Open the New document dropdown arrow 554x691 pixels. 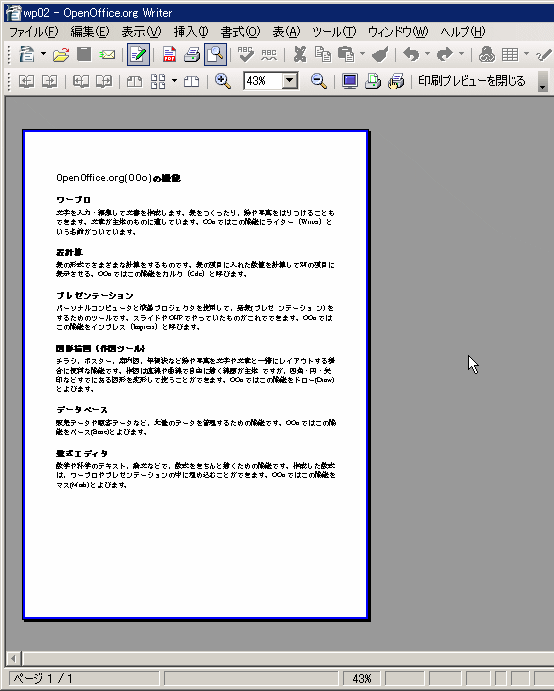pyautogui.click(x=43, y=55)
